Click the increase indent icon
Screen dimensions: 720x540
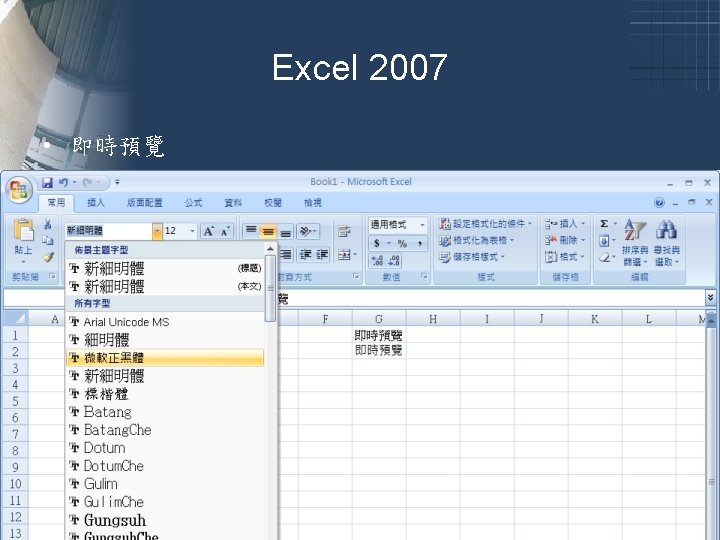(x=322, y=254)
